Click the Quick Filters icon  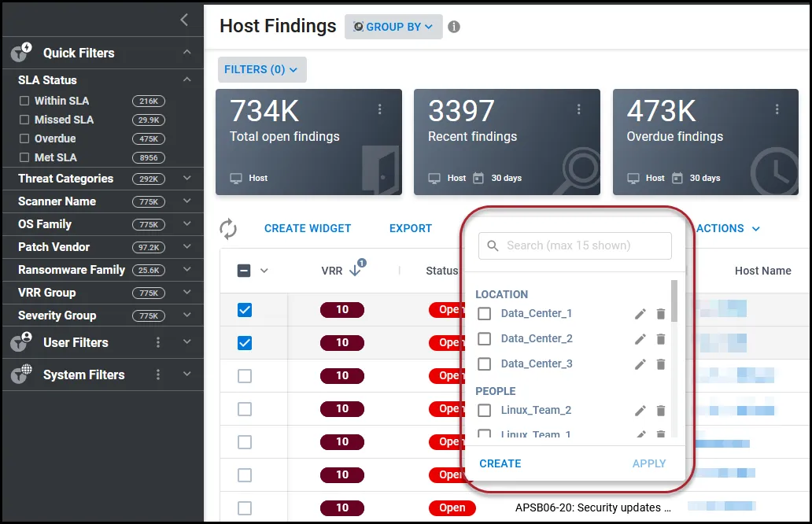coord(21,52)
